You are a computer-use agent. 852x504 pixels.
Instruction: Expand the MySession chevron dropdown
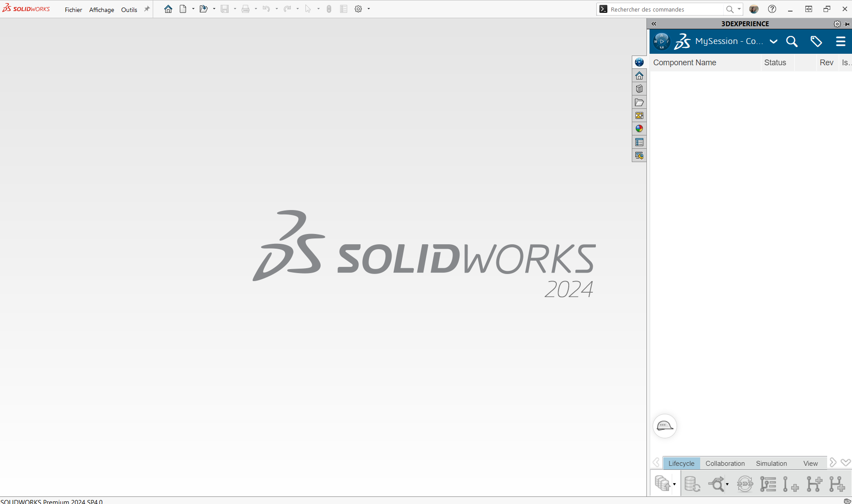[773, 41]
